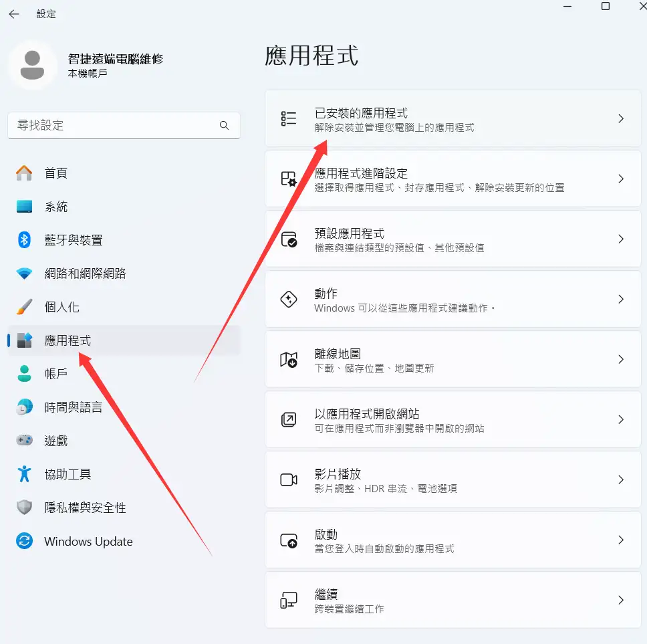Click the shield icon for 隱私權與安全性
The height and width of the screenshot is (644, 647).
click(x=24, y=508)
